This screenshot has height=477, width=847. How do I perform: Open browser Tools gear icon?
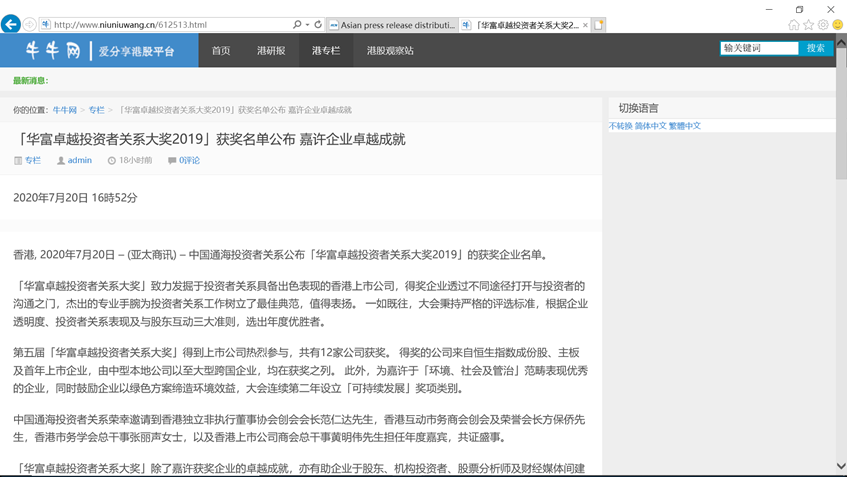click(x=823, y=25)
